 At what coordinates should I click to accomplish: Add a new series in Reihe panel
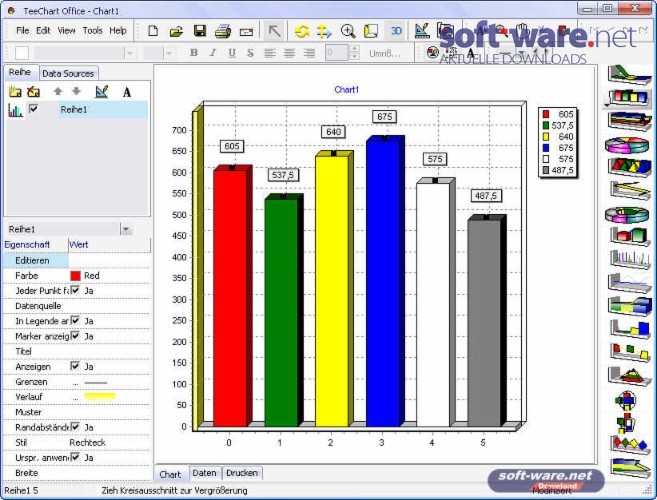pyautogui.click(x=15, y=91)
